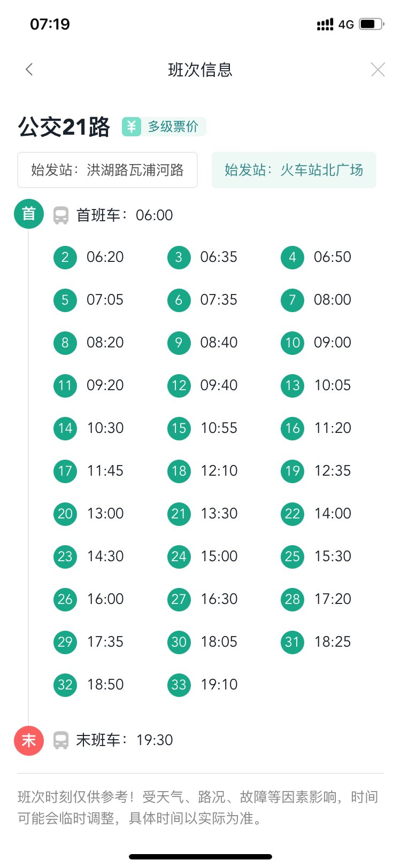Screen dimensions: 401x868
Task: Tap the red 末 last-bus badge
Action: pos(29,740)
